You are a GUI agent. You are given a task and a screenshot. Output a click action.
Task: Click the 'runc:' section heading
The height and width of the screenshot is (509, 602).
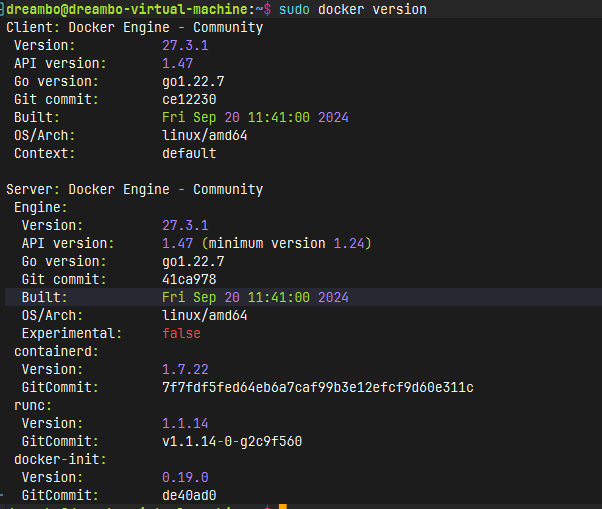[33, 405]
